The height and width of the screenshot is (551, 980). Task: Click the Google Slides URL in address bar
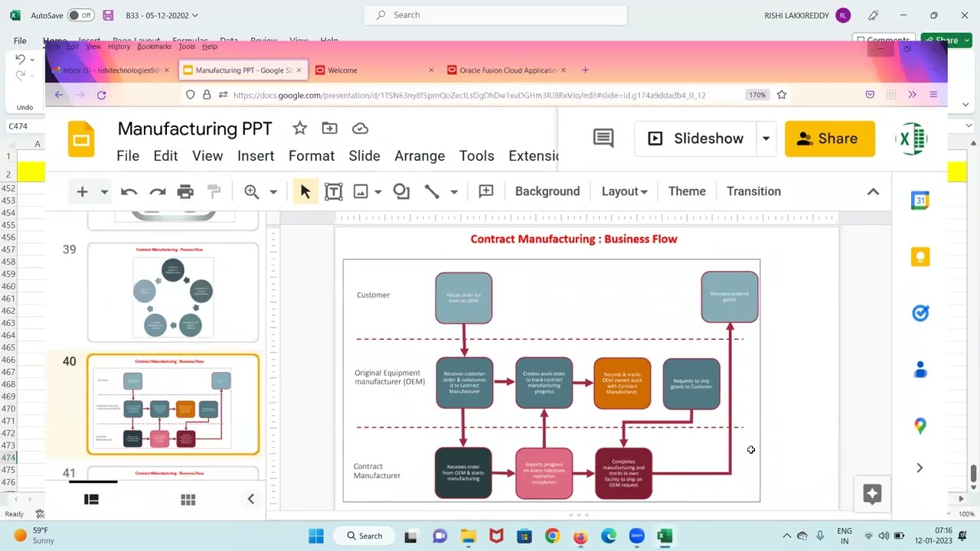(469, 95)
